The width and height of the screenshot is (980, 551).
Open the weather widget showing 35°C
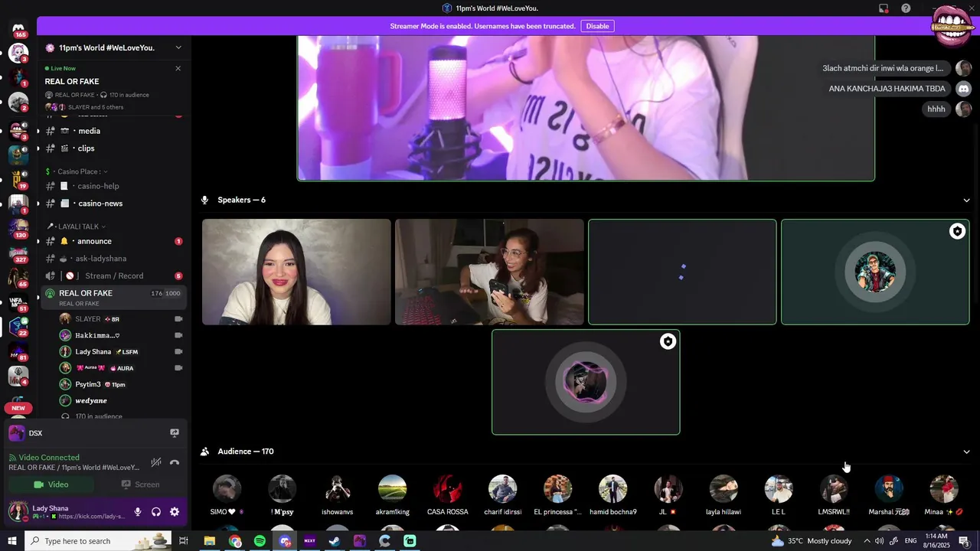(x=812, y=541)
